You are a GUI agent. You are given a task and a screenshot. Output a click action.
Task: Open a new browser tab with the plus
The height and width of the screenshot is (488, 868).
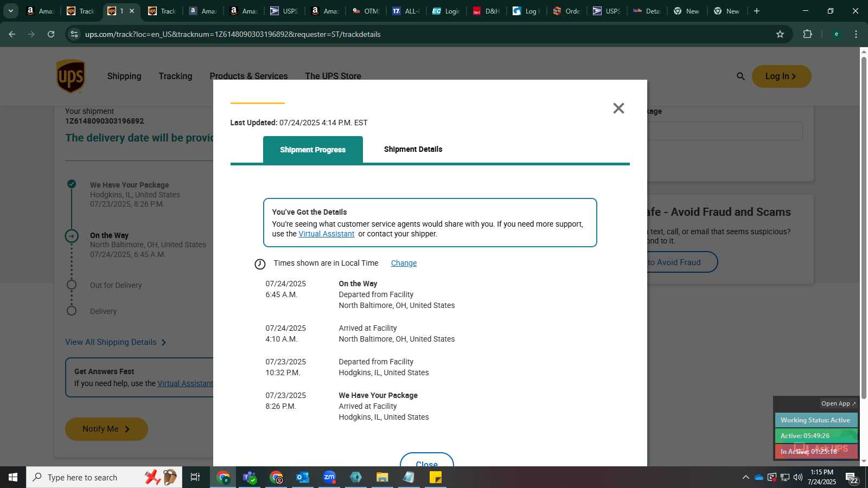(757, 11)
